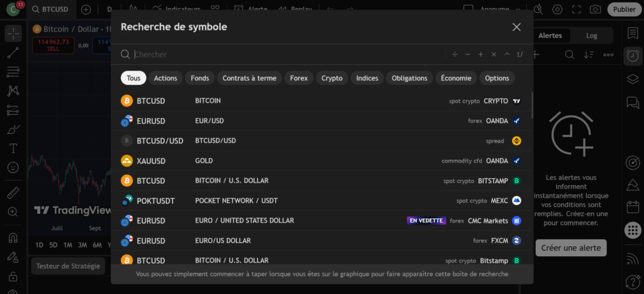Select the trend line drawing tool
Viewport: 644px width, 294px height.
(x=13, y=53)
